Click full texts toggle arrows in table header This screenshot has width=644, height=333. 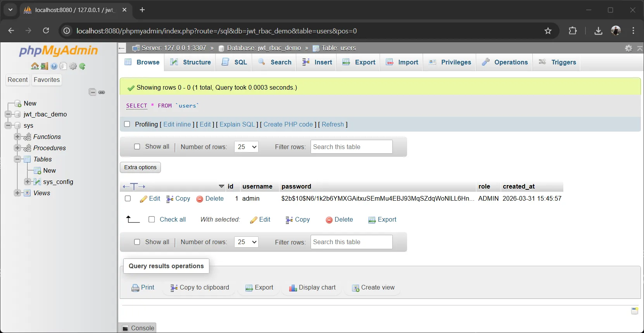[134, 187]
